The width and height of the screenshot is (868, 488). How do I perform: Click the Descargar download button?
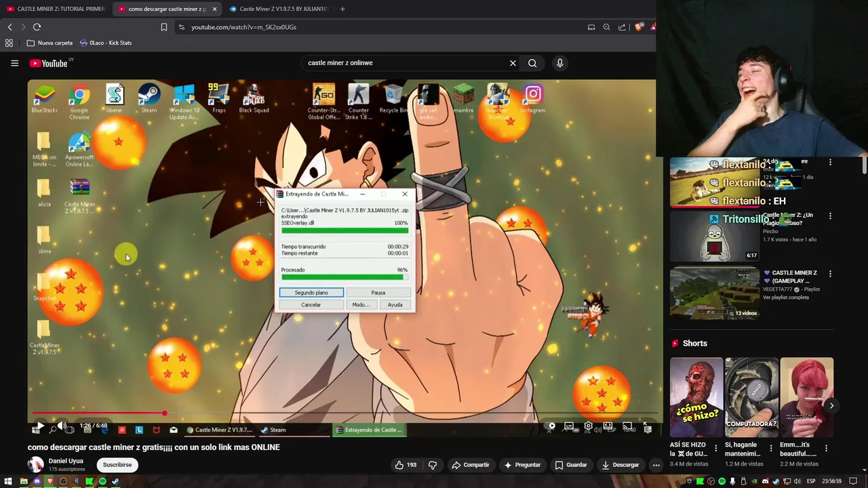[620, 465]
